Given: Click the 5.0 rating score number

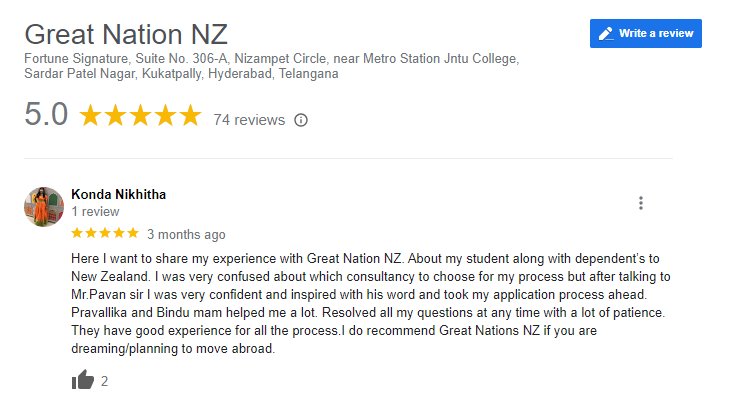Looking at the screenshot, I should point(46,116).
